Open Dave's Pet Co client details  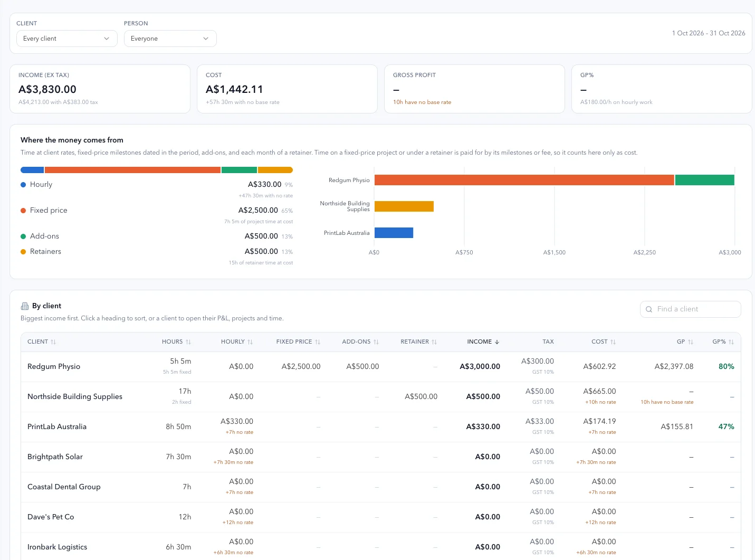click(x=380, y=517)
